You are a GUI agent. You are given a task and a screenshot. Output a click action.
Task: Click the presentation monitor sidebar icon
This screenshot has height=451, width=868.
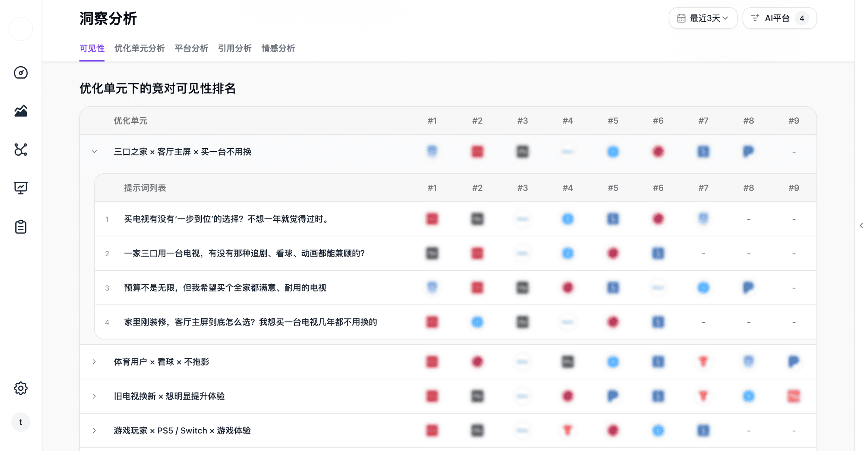[20, 188]
